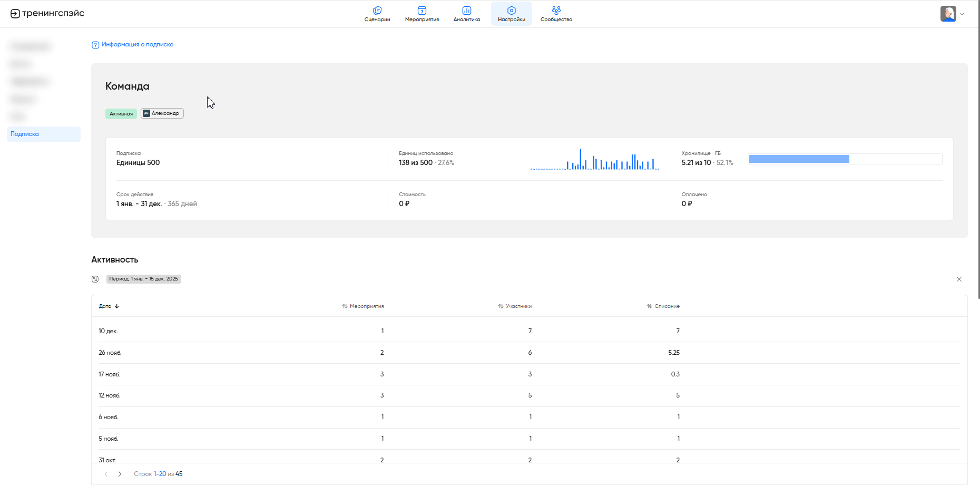980x485 pixels.
Task: Click the Александр user tag
Action: coord(162,113)
